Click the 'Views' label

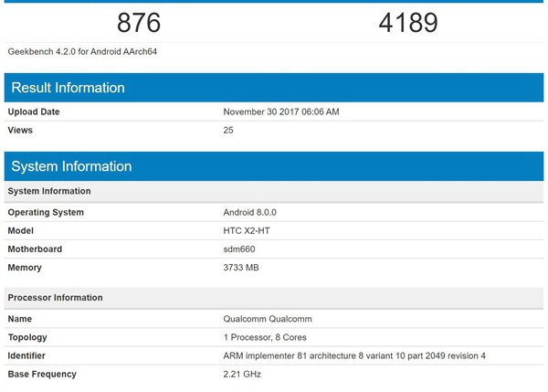(20, 130)
